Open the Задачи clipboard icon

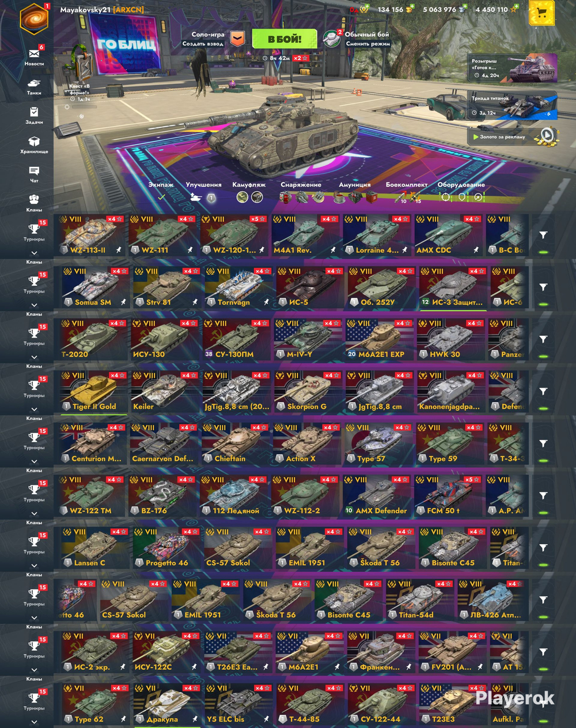(x=34, y=112)
